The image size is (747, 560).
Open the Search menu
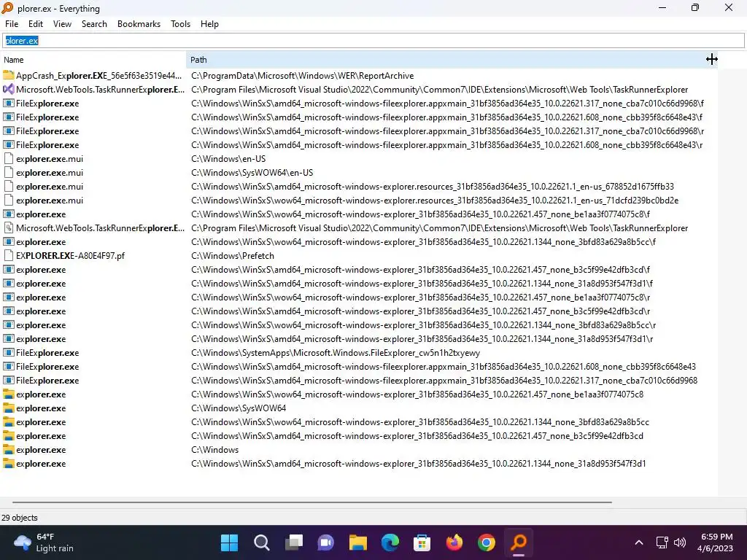pos(94,24)
